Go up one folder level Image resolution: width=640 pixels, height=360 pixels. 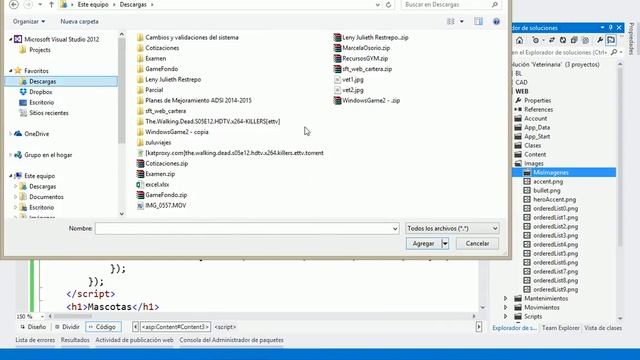click(x=51, y=4)
